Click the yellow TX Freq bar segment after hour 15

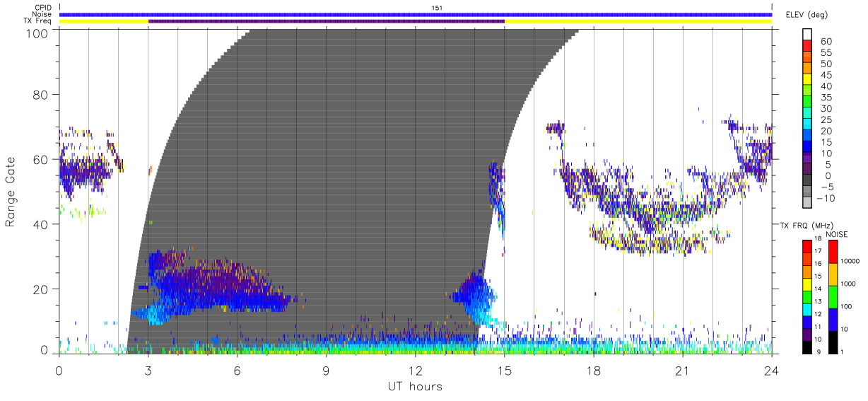coord(638,21)
